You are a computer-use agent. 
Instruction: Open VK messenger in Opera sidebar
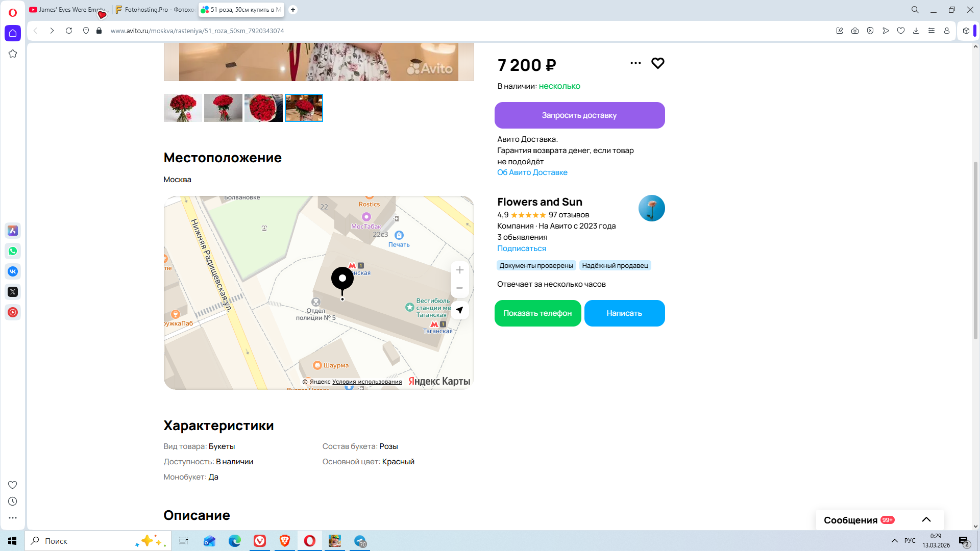coord(13,271)
